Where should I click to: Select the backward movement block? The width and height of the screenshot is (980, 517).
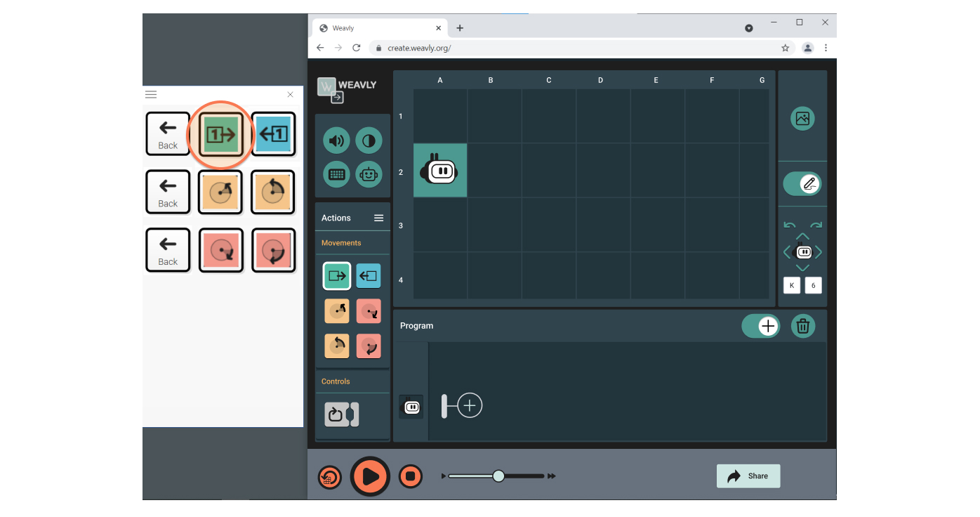point(368,275)
